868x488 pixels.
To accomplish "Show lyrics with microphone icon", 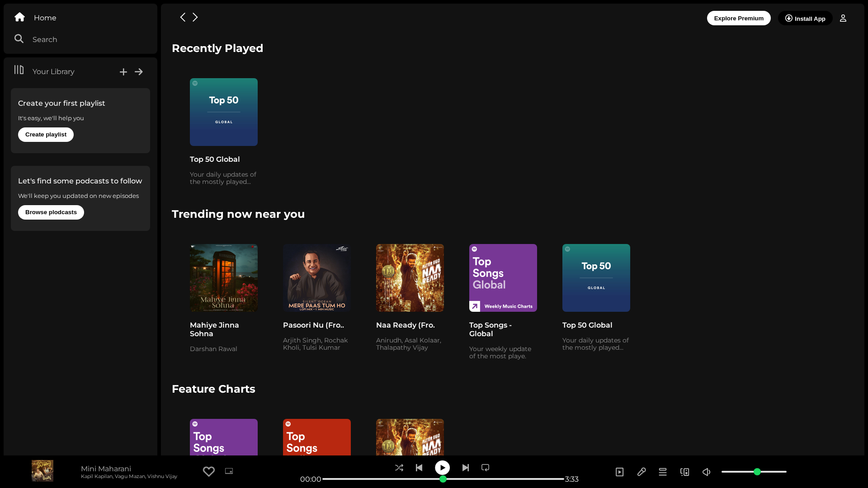I will (642, 472).
